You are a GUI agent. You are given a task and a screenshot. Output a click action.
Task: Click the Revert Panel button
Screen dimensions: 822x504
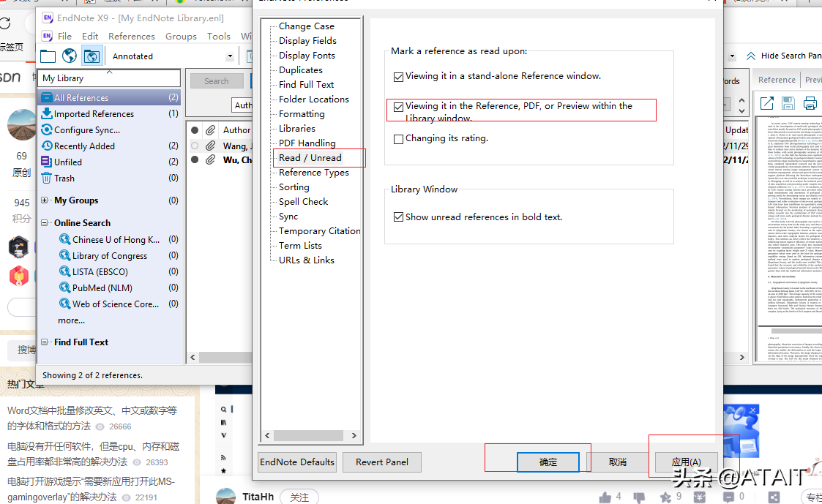pyautogui.click(x=381, y=462)
